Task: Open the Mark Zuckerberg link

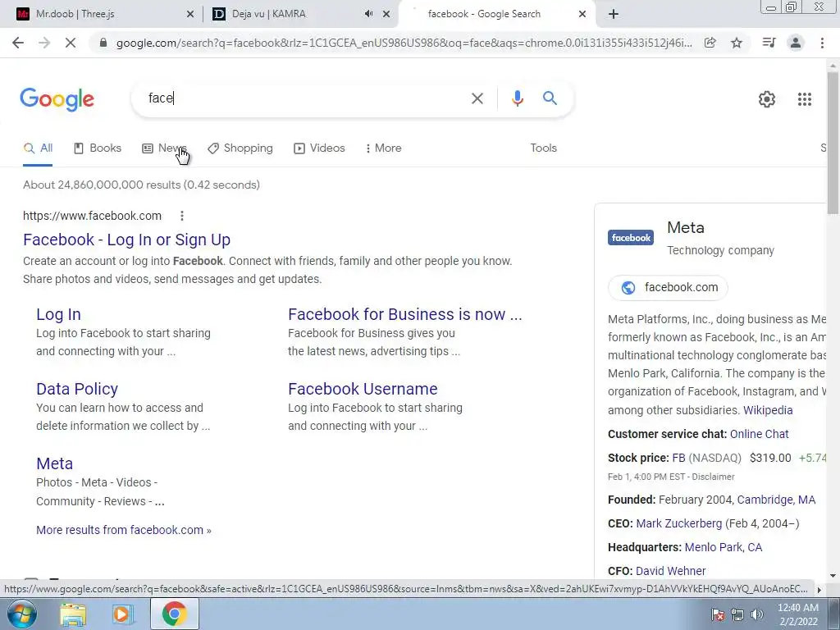Action: (678, 523)
